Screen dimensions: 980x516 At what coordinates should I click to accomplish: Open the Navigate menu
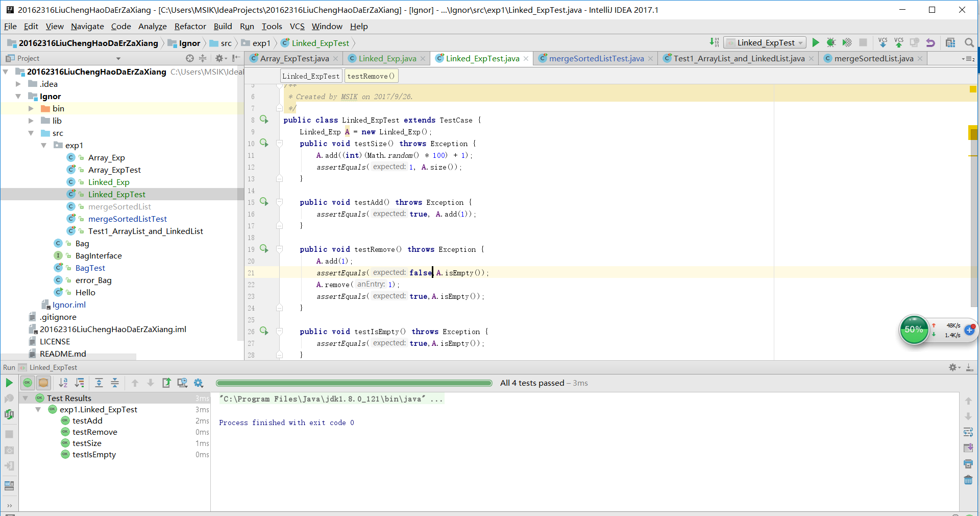(87, 27)
